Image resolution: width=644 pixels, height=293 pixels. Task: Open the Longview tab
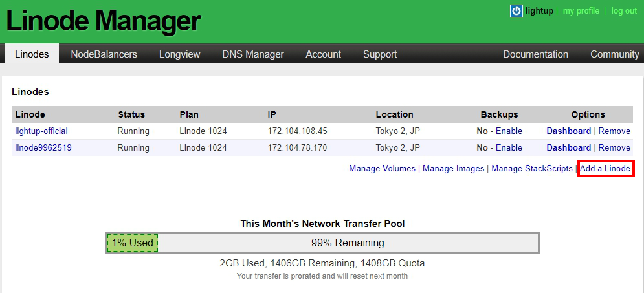(179, 54)
